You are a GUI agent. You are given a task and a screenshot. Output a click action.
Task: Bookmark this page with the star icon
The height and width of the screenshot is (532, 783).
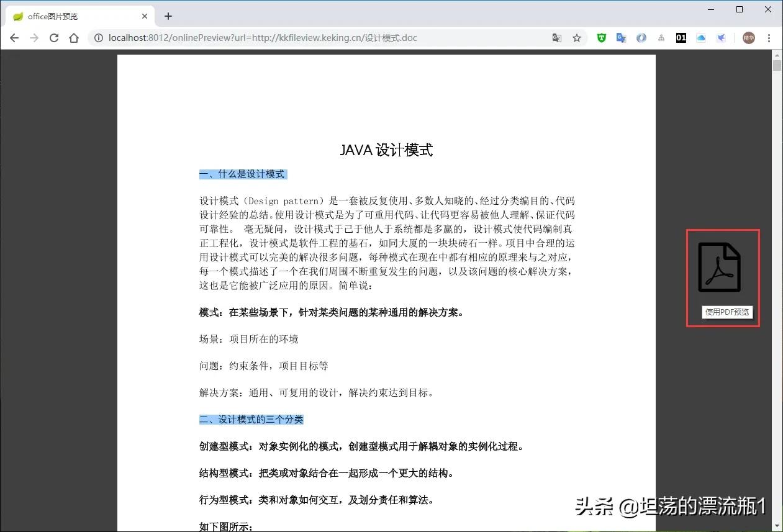(577, 37)
